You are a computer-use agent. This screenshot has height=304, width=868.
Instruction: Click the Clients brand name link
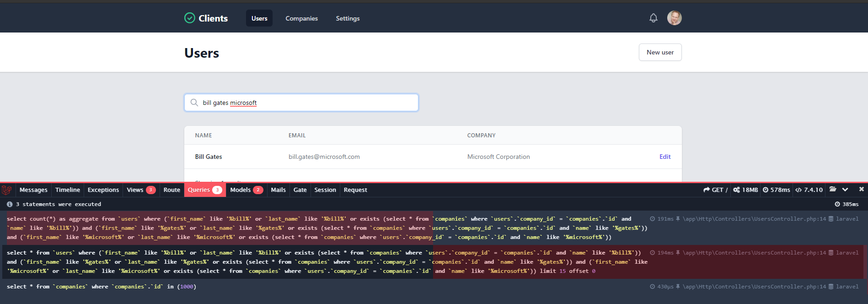point(213,18)
